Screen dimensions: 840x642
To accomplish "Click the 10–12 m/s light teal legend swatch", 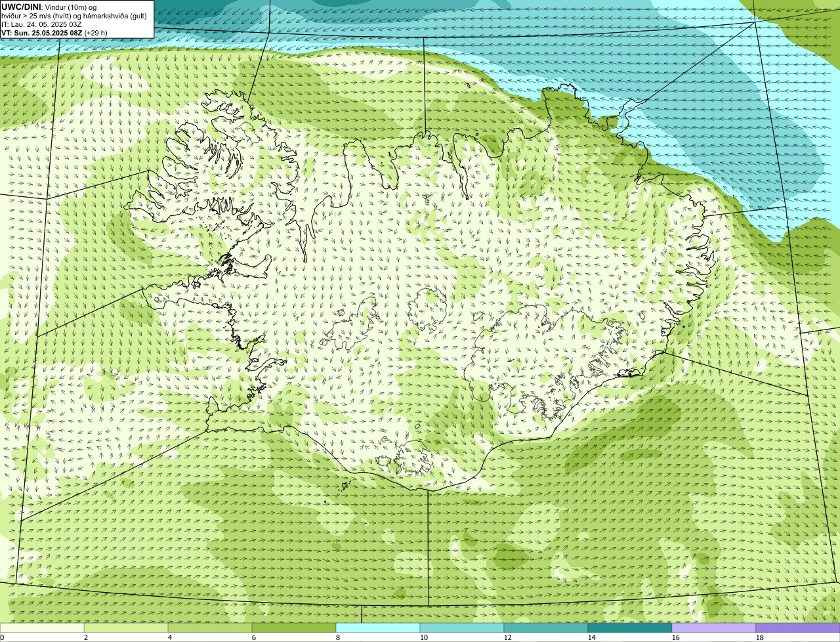I will (x=462, y=628).
